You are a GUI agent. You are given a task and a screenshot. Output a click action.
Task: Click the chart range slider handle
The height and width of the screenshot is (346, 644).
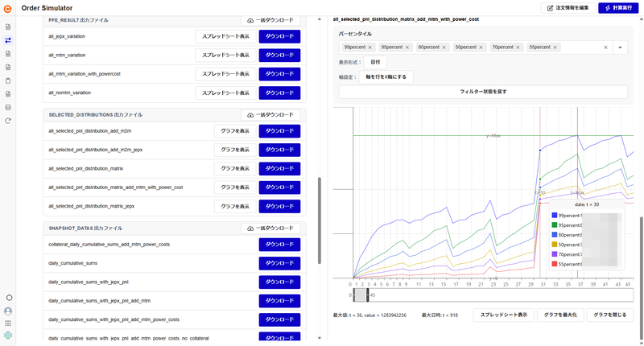click(x=368, y=295)
